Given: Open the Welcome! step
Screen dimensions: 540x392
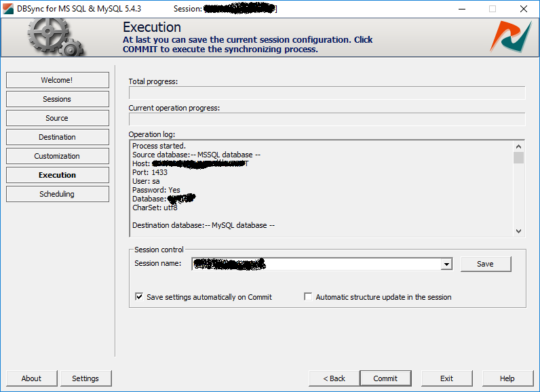Looking at the screenshot, I should coord(58,80).
